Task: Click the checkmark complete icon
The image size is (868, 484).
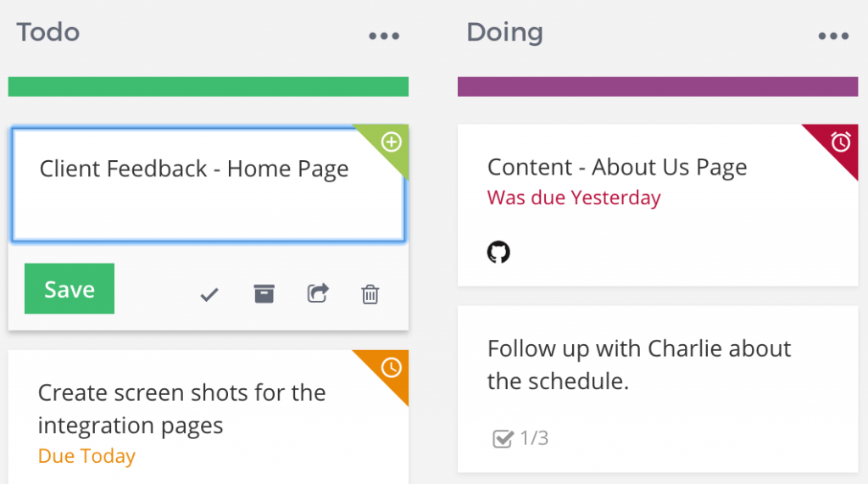Action: click(209, 295)
